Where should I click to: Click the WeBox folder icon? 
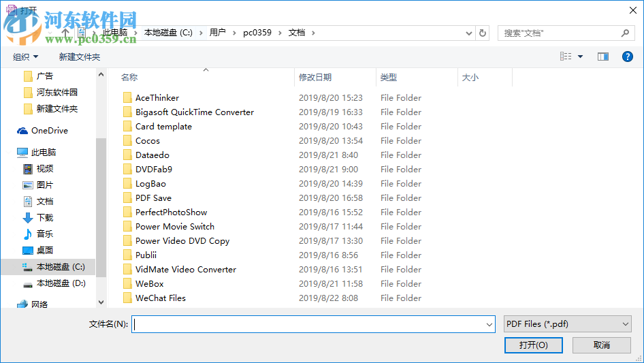(127, 284)
